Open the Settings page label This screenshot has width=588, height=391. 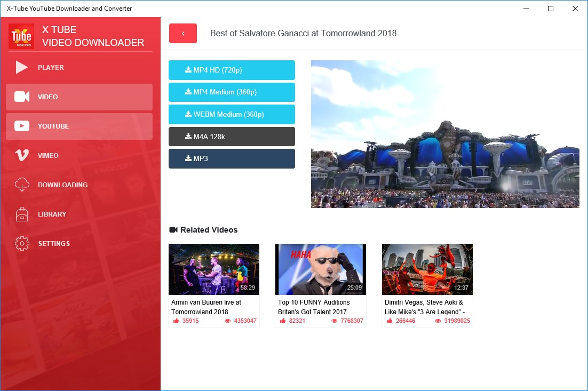pyautogui.click(x=54, y=244)
